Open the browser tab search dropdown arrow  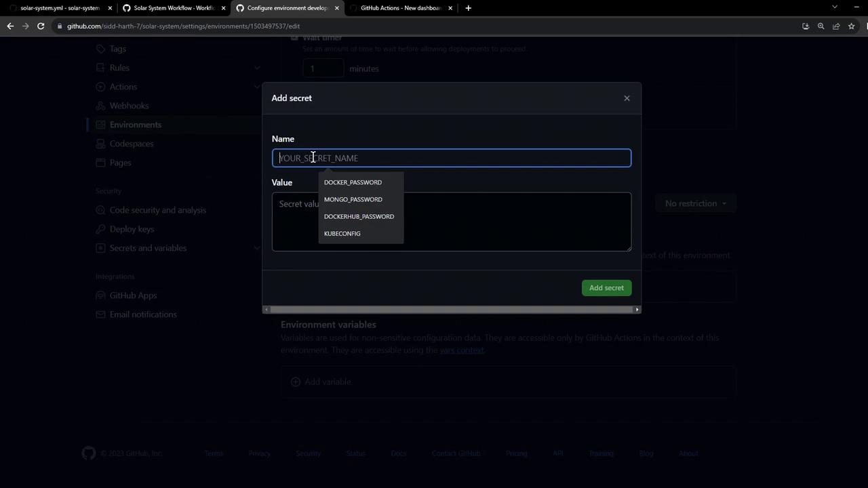(x=835, y=7)
